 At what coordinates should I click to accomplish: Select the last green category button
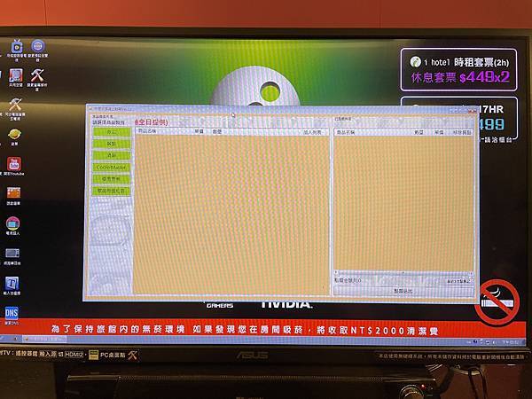112,191
